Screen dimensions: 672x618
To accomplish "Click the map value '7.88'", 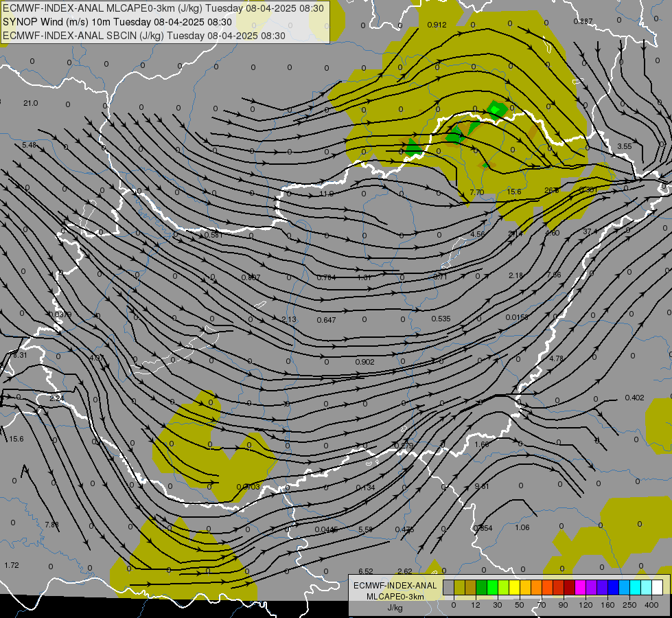I will (x=51, y=525).
